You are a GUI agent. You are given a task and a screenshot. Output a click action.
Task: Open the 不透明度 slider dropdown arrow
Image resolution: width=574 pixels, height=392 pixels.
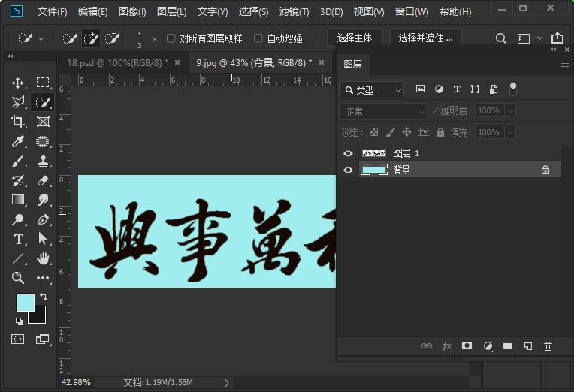(511, 110)
